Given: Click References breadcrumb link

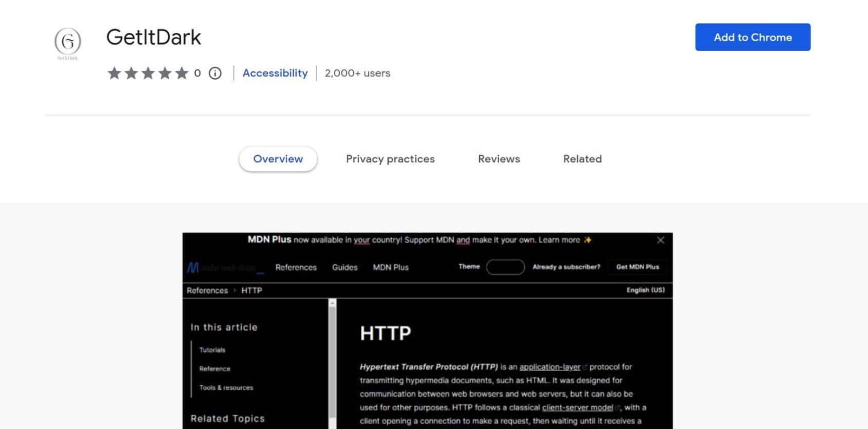Looking at the screenshot, I should click(x=207, y=290).
